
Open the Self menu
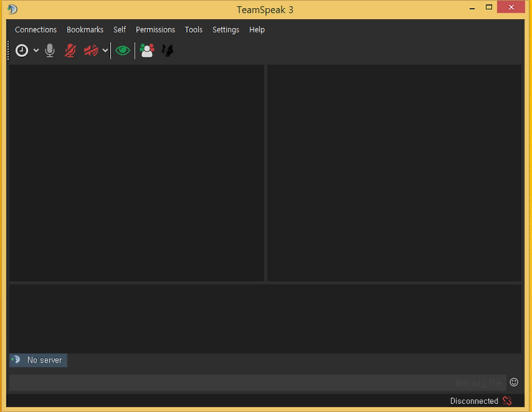click(120, 30)
